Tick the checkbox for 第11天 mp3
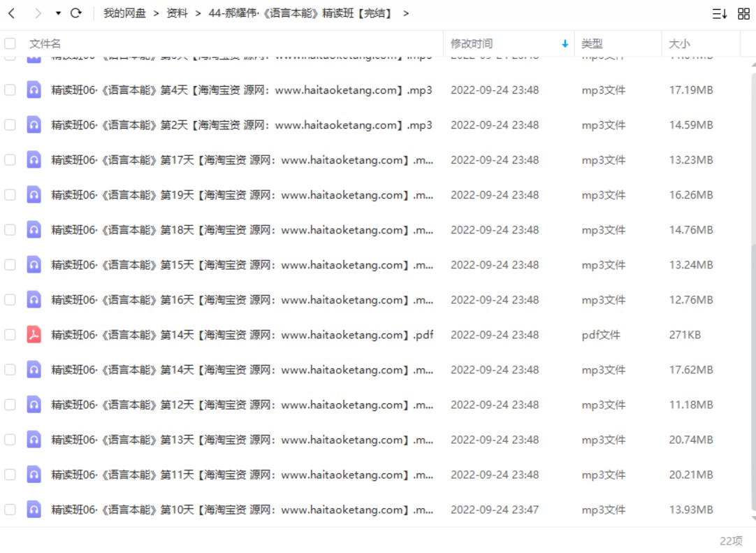The image size is (756, 553). tap(10, 474)
